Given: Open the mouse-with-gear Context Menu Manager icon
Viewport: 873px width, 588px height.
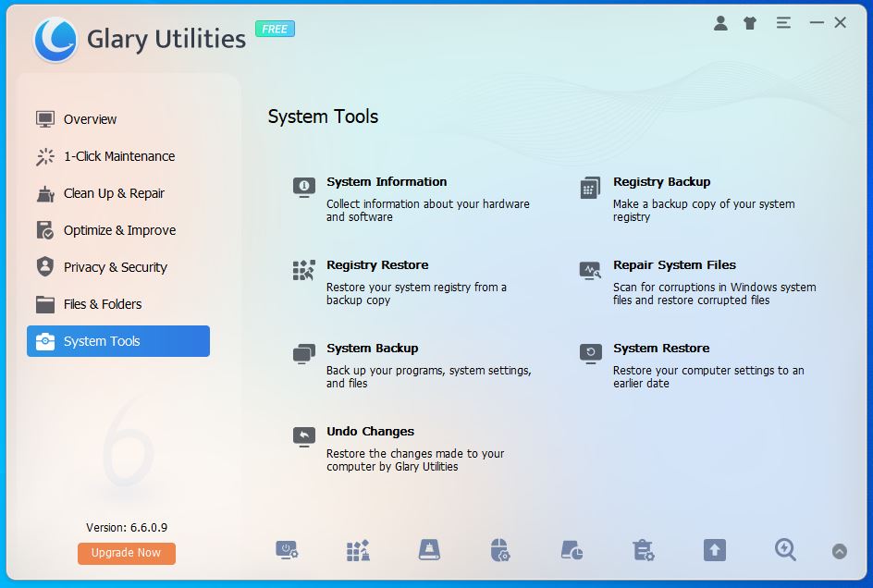Looking at the screenshot, I should pyautogui.click(x=500, y=550).
